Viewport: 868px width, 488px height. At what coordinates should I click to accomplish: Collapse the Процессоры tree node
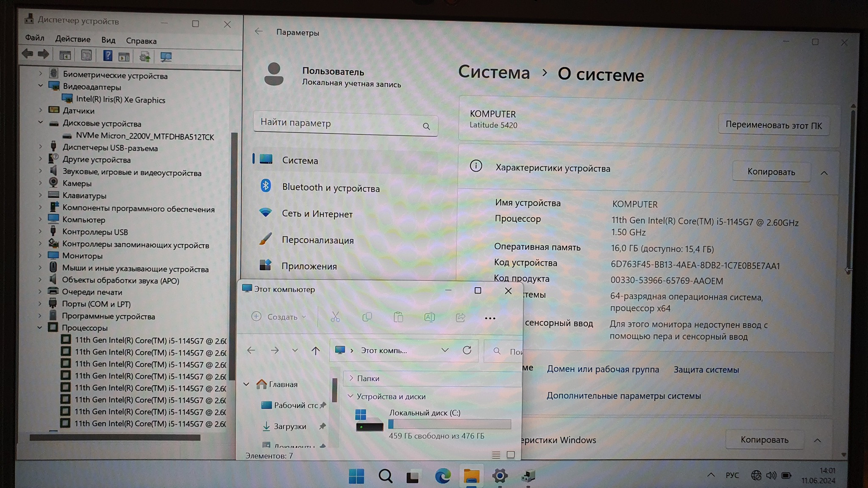click(40, 327)
